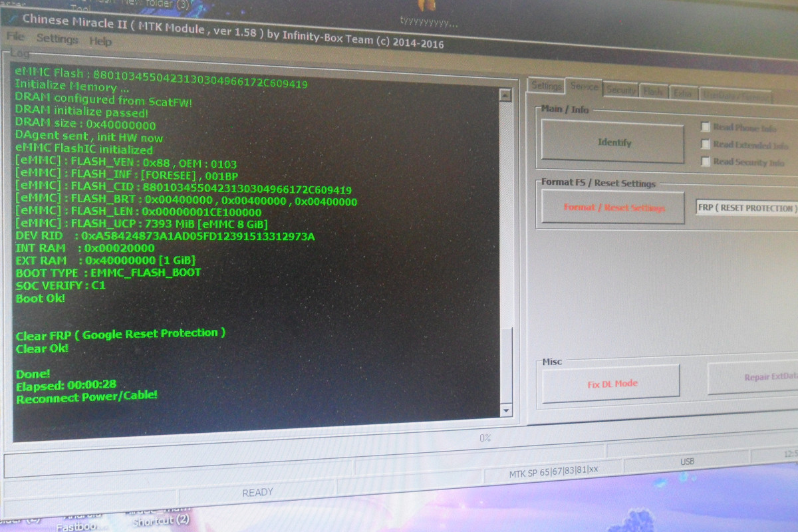Viewport: 798px width, 532px height.
Task: Click the 'Done!' log line
Action: coord(33,374)
